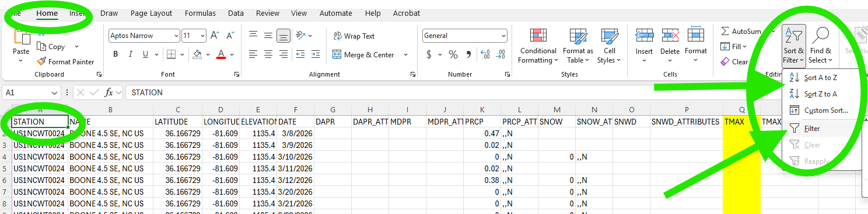Viewport: 868px width, 214px height.
Task: Click Increase Decimal icon
Action: coord(485,54)
